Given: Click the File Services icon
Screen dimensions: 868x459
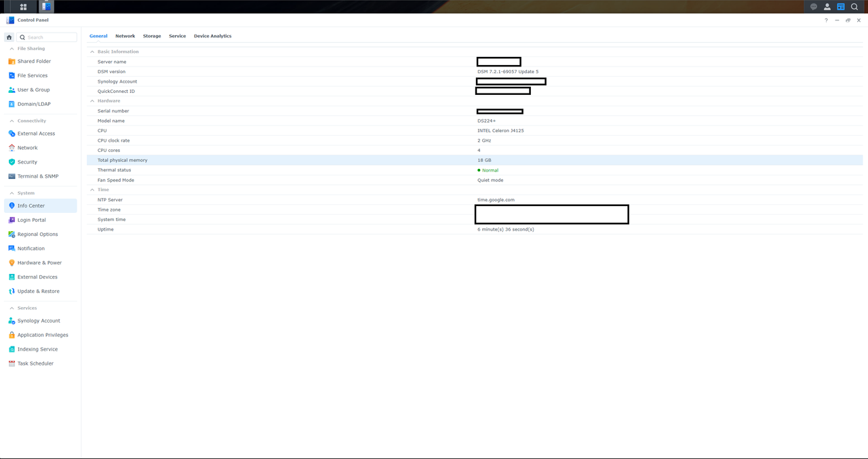Looking at the screenshot, I should click(x=12, y=75).
